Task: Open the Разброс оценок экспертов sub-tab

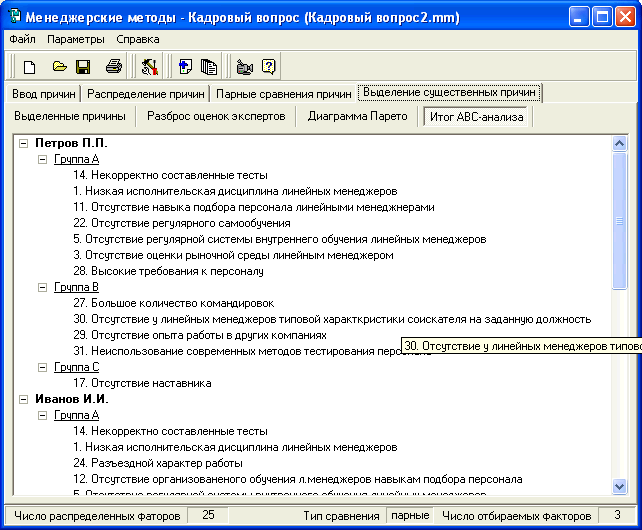Action: tap(216, 116)
